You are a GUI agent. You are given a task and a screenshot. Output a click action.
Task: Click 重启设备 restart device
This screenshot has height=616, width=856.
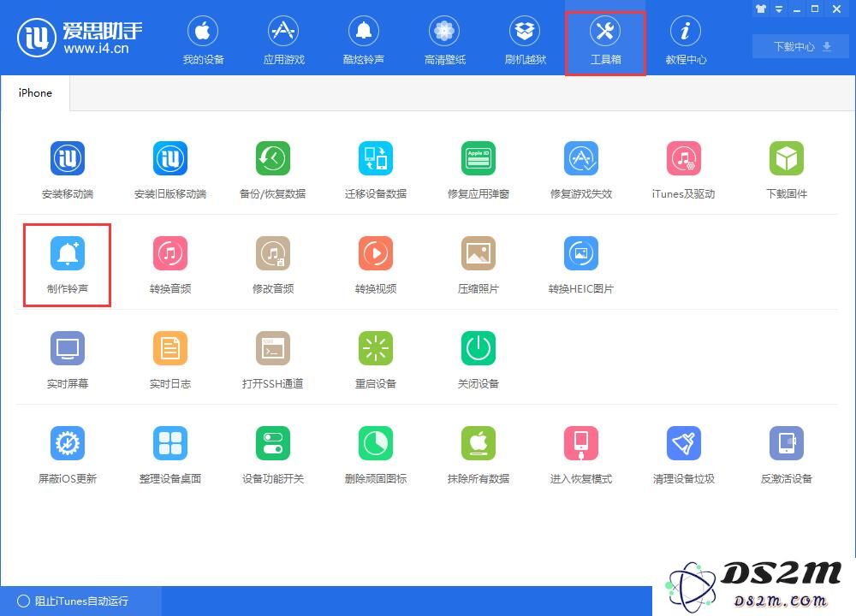[x=376, y=359]
